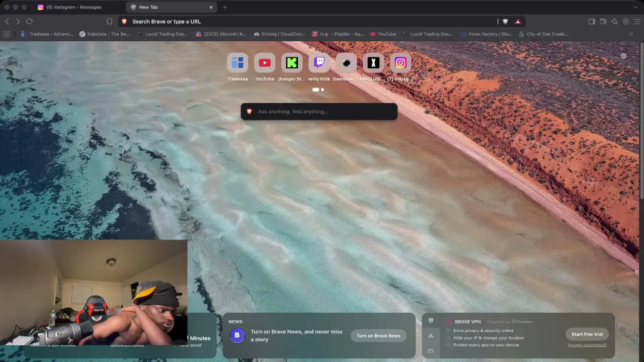
Task: Bookmark this page with the bookmark icon
Action: pos(109,21)
